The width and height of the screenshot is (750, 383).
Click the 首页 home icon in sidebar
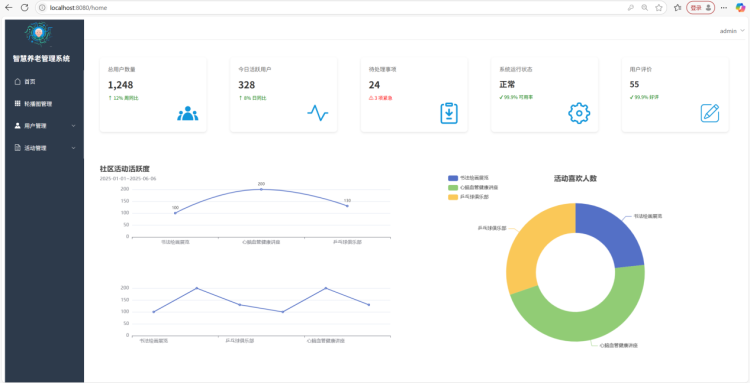pyautogui.click(x=18, y=81)
